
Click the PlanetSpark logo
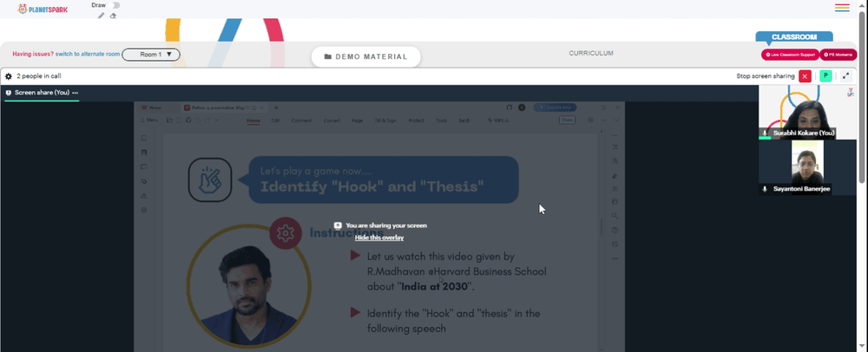[x=43, y=9]
